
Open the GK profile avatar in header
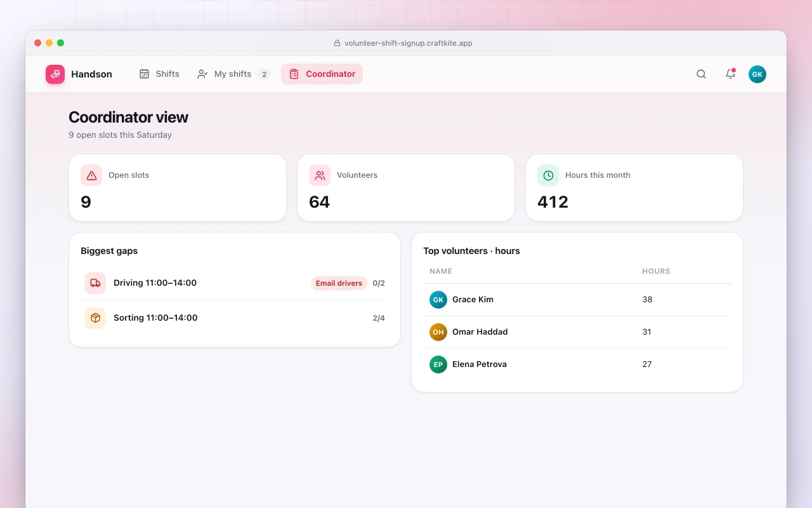tap(757, 74)
